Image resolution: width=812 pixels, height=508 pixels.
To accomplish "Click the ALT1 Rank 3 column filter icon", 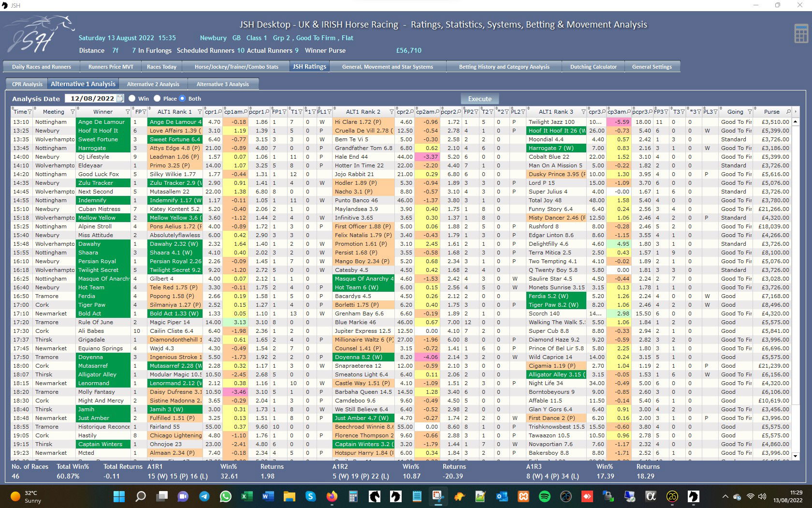I will 583,112.
